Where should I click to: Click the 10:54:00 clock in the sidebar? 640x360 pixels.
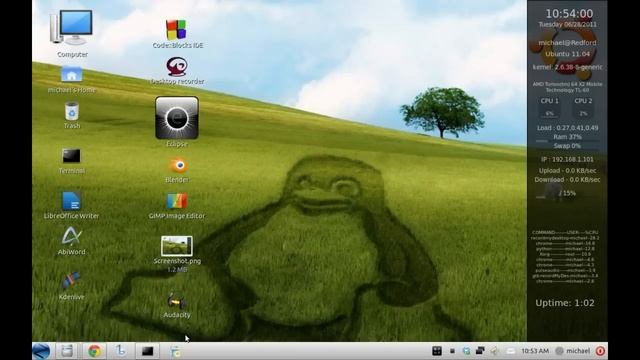[569, 13]
